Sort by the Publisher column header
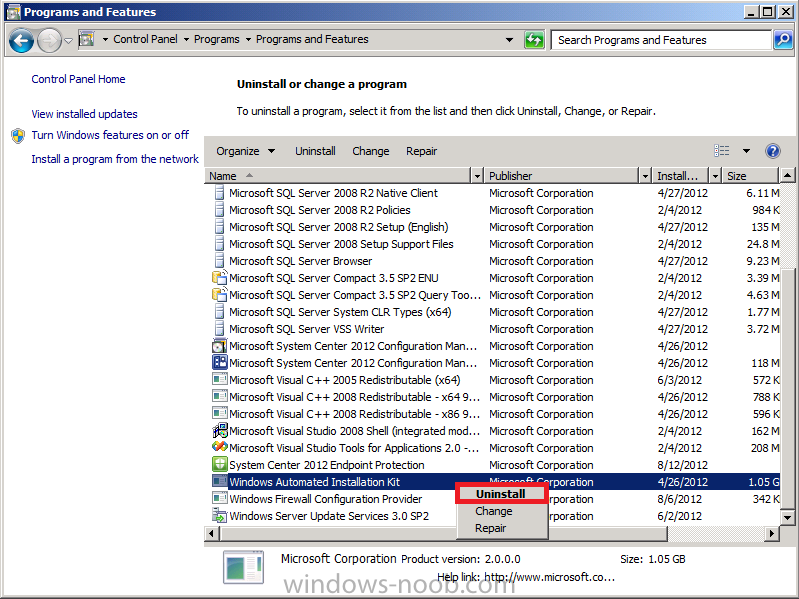 pyautogui.click(x=561, y=176)
